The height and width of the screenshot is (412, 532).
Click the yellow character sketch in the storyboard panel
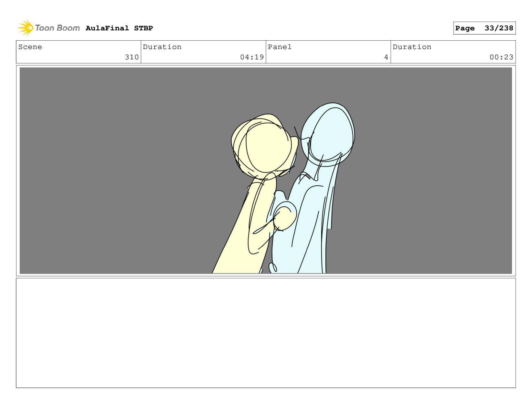click(x=255, y=194)
